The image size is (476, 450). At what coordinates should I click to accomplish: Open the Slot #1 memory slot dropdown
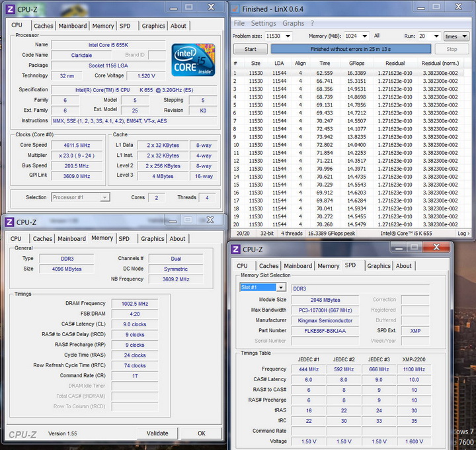coord(281,287)
